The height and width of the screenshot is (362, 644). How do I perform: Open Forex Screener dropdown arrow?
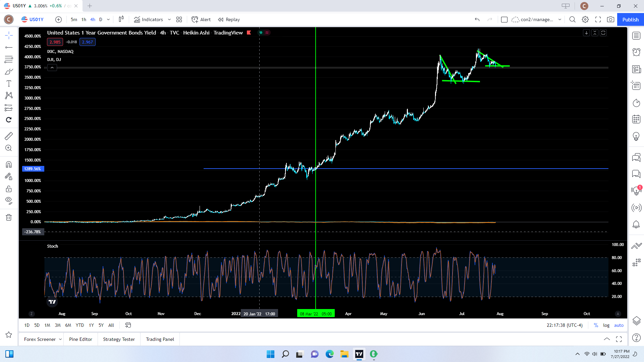point(60,339)
